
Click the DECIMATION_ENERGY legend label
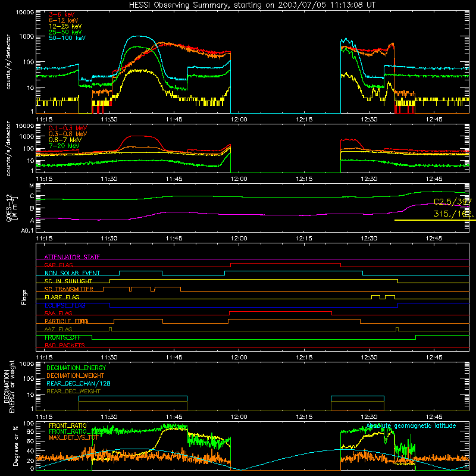click(x=76, y=368)
